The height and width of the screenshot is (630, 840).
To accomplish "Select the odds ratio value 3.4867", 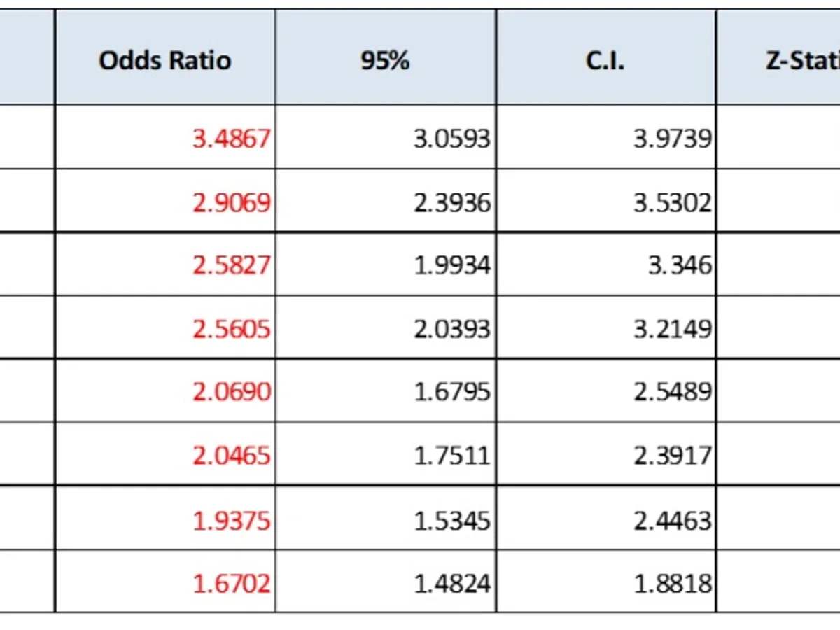I will click(x=231, y=138).
